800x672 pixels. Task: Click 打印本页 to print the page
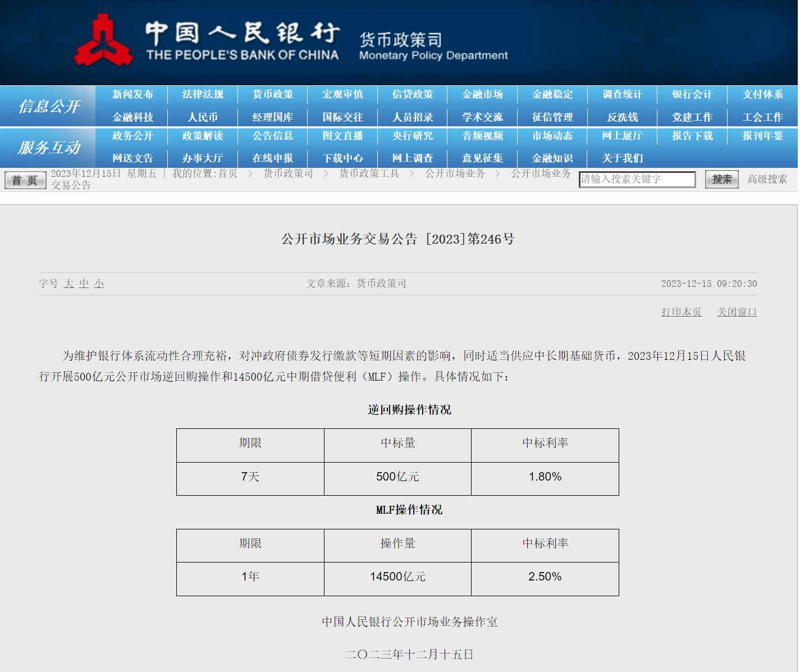681,312
